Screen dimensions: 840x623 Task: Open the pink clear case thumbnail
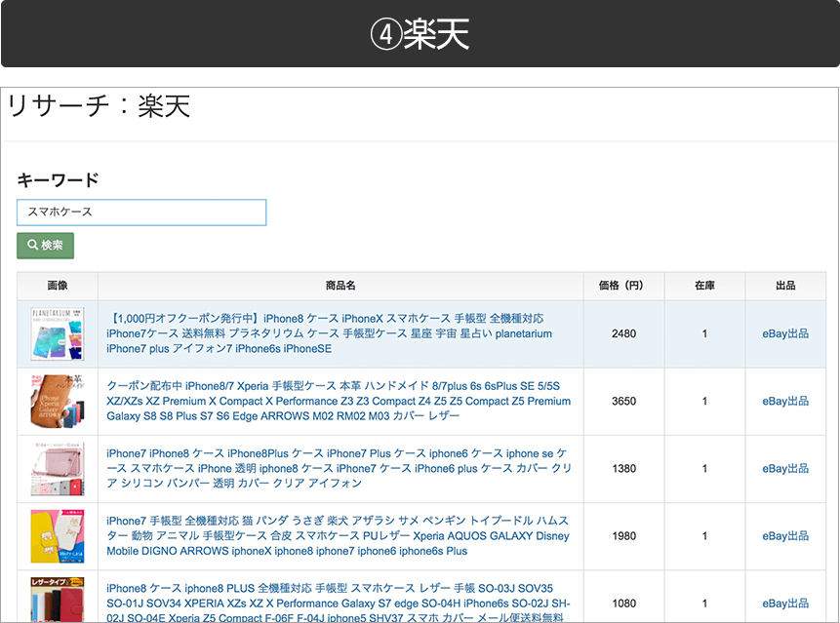click(58, 468)
